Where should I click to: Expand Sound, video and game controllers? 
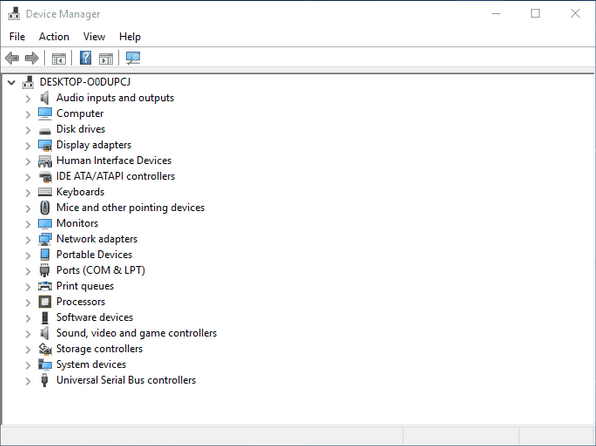pyautogui.click(x=28, y=334)
